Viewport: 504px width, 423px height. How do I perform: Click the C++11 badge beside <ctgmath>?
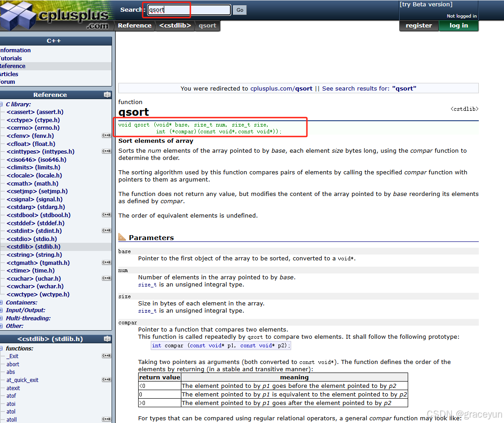pyautogui.click(x=106, y=263)
